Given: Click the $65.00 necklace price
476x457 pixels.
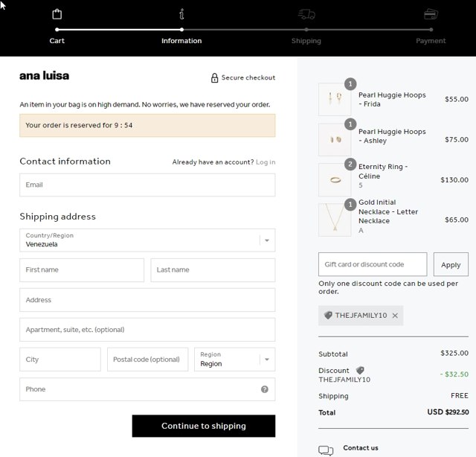Looking at the screenshot, I should coord(456,220).
